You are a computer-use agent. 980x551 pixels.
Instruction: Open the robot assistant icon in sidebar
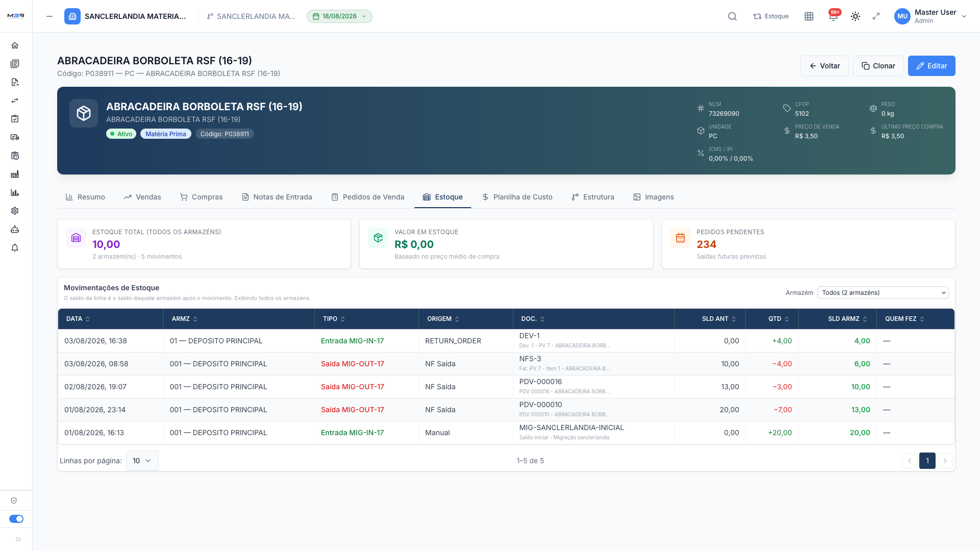click(x=15, y=229)
